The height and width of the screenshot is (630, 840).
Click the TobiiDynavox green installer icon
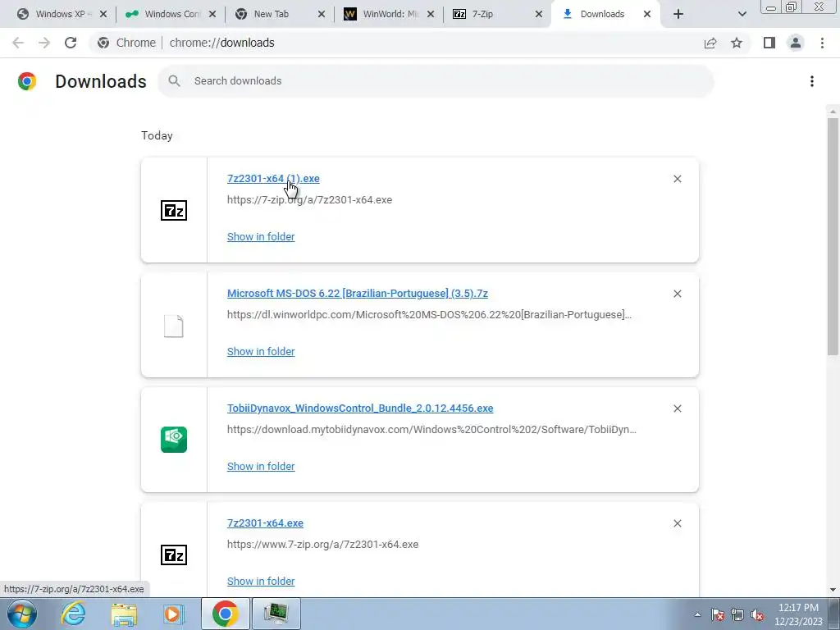174,440
